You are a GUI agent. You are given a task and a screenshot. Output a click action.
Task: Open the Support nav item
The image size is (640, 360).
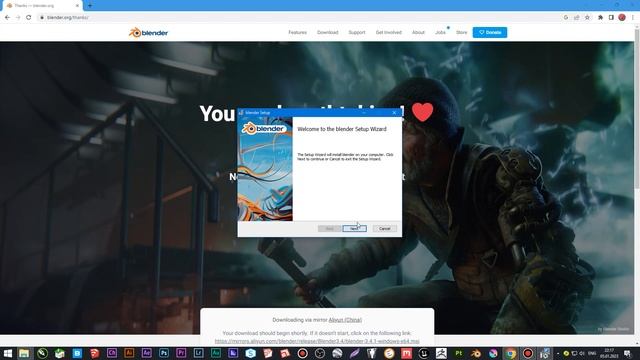coord(357,32)
